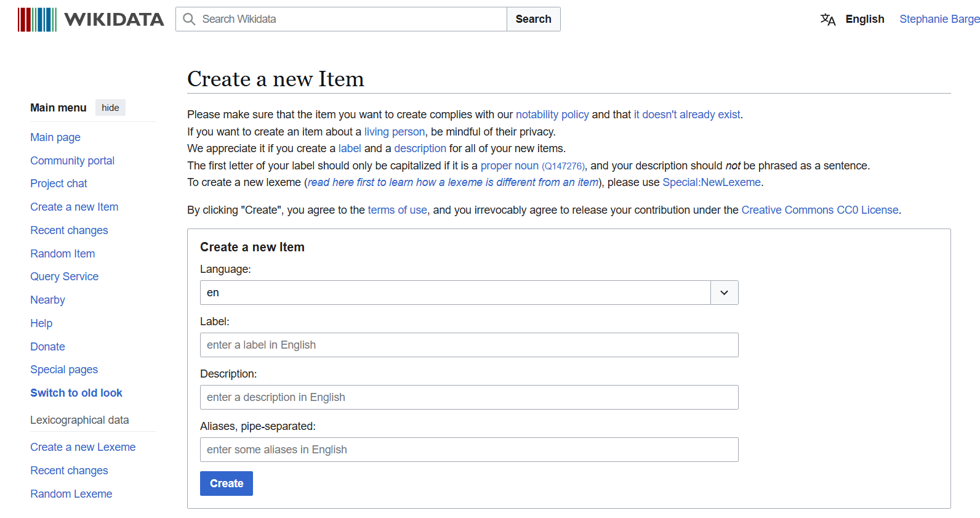This screenshot has width=980, height=518.
Task: Click the Label input field
Action: 468,345
